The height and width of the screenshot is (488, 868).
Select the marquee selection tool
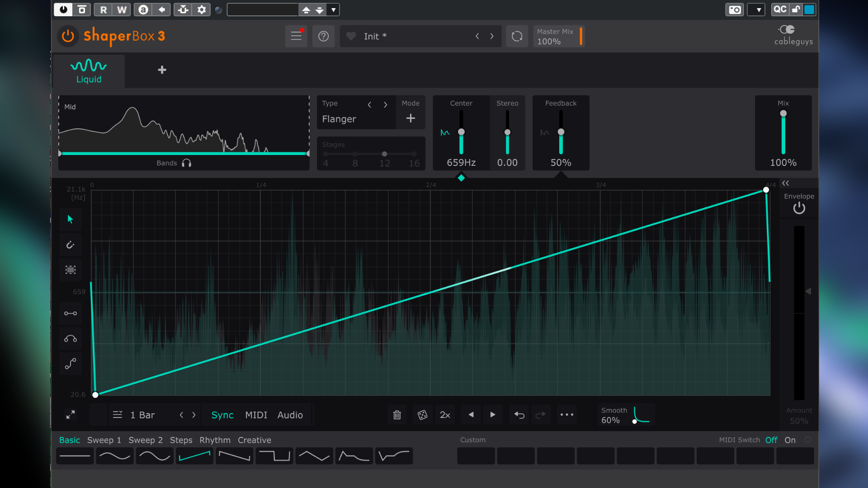(70, 270)
